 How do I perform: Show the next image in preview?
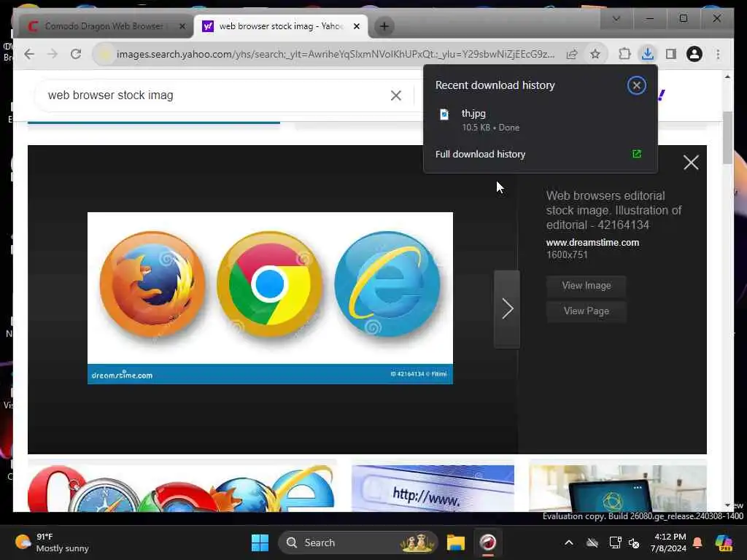[507, 309]
